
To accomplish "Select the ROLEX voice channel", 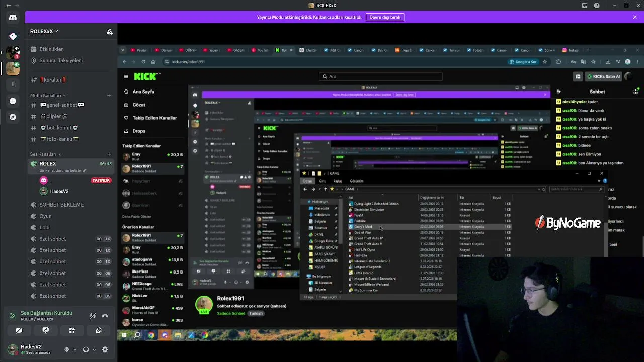I will point(70,166).
